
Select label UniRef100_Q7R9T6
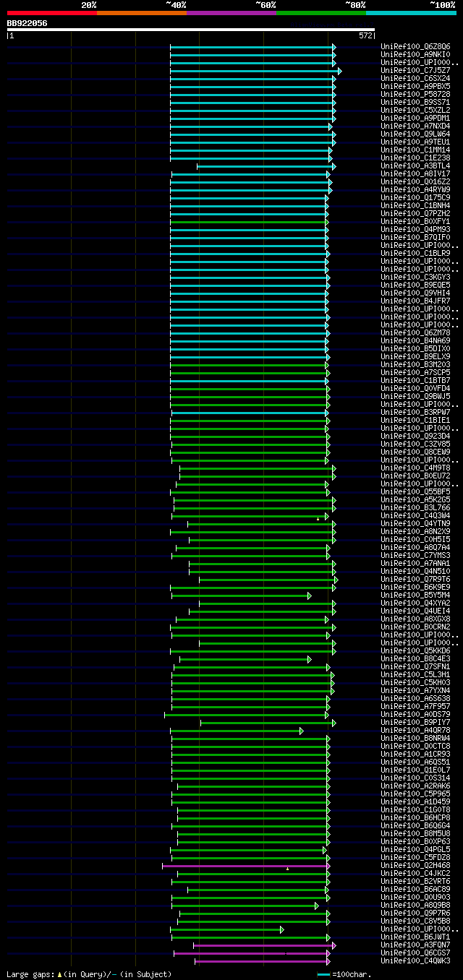[x=415, y=580]
